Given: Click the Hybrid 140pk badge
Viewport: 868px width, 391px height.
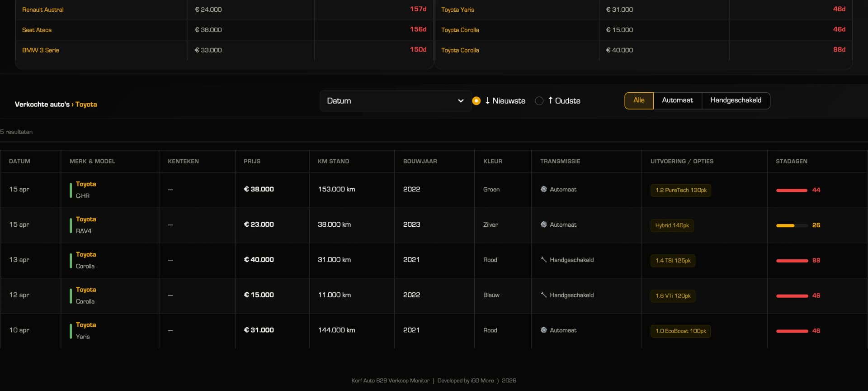Looking at the screenshot, I should (x=672, y=225).
